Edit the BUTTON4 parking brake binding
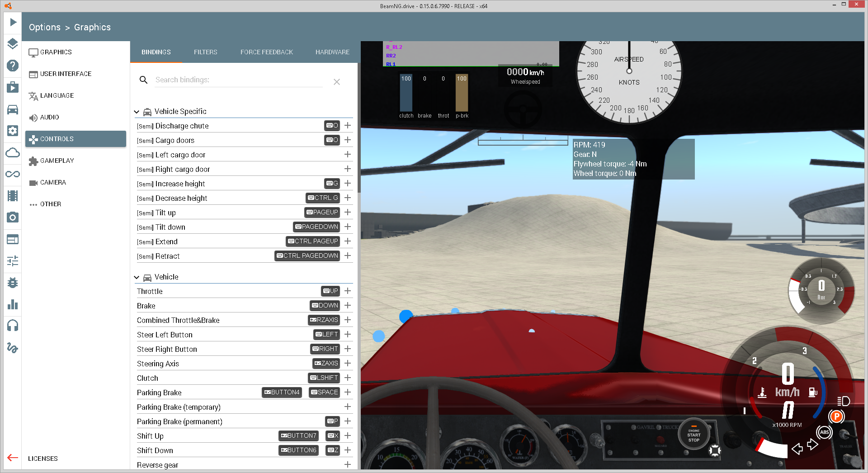Screen dimensions: 868x473 pos(282,392)
